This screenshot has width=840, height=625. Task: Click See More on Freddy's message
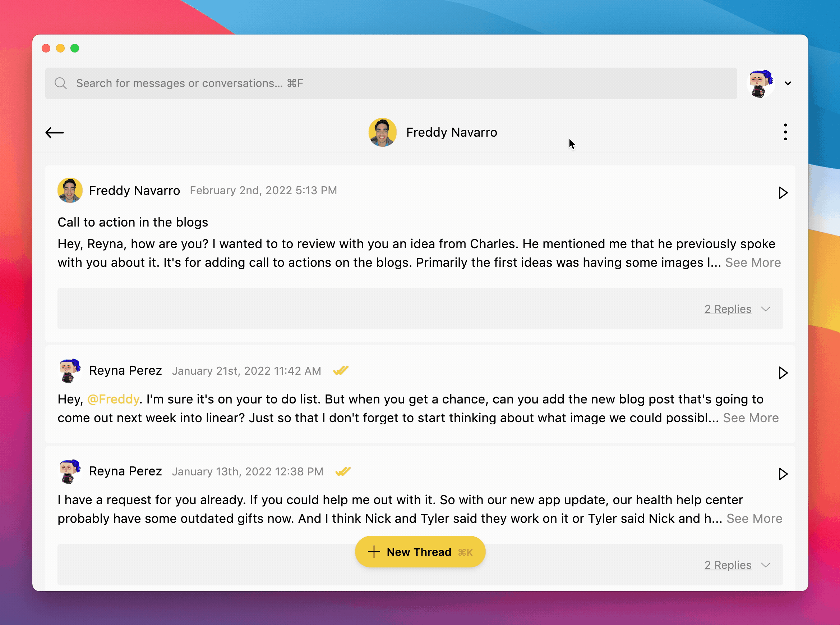753,263
